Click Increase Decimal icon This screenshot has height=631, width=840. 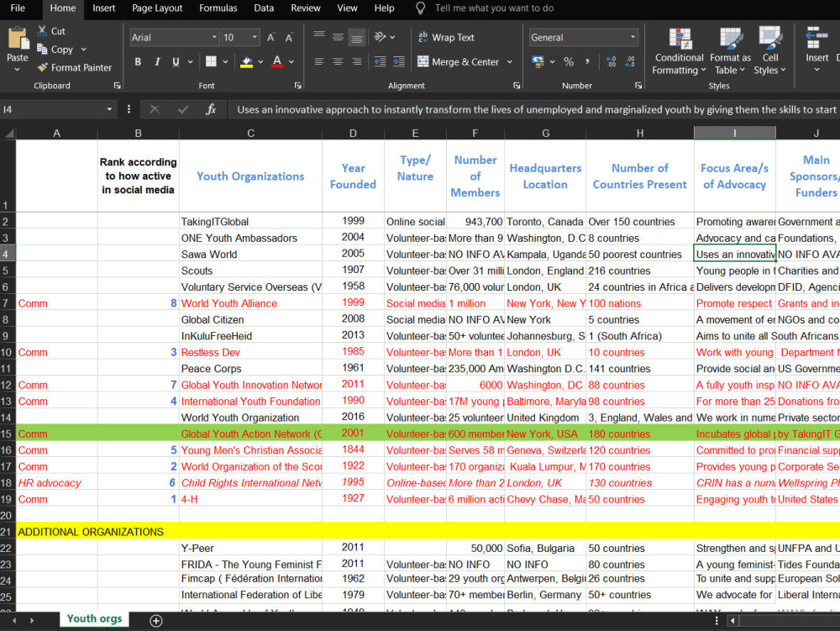point(612,61)
